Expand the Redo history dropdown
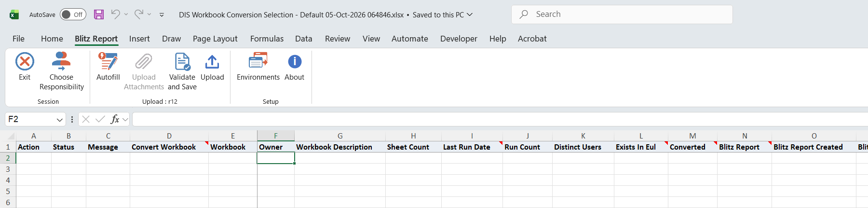 [x=149, y=14]
